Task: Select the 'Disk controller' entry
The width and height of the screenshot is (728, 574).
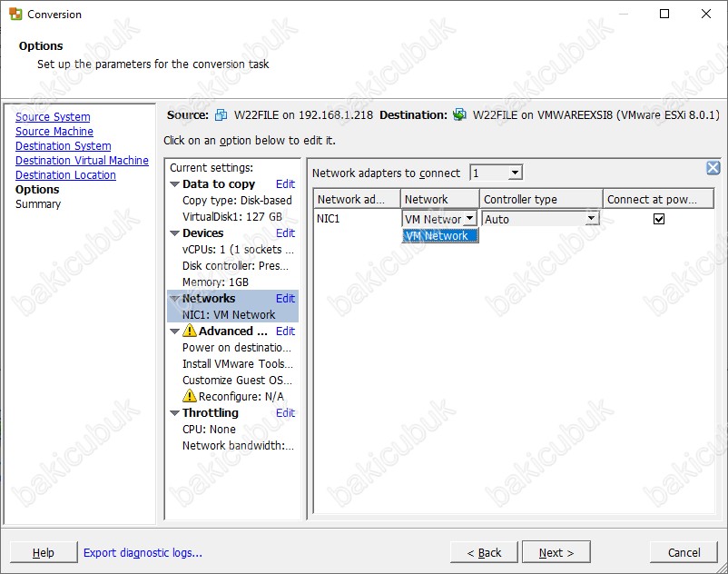Action: click(x=235, y=265)
